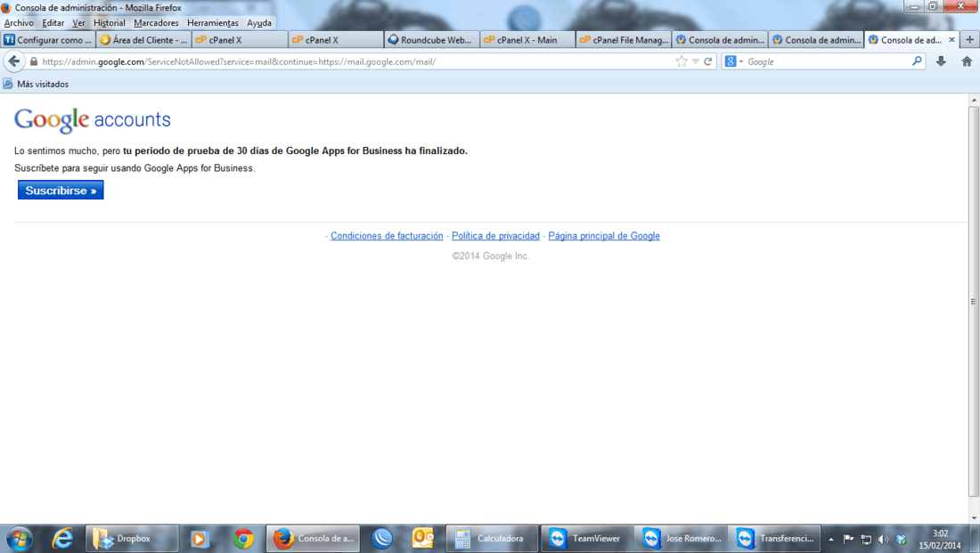Open the Archivo menu
This screenshot has height=553, width=980.
(19, 22)
